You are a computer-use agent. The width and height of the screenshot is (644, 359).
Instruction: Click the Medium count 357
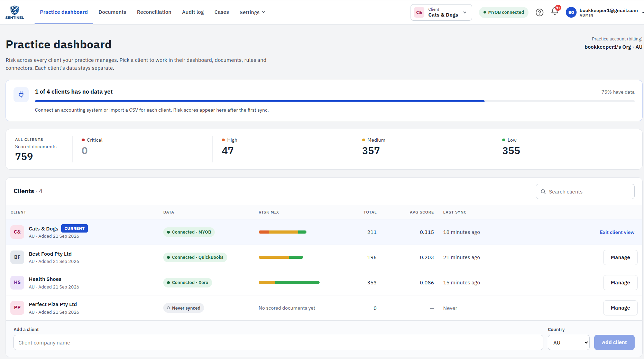371,151
